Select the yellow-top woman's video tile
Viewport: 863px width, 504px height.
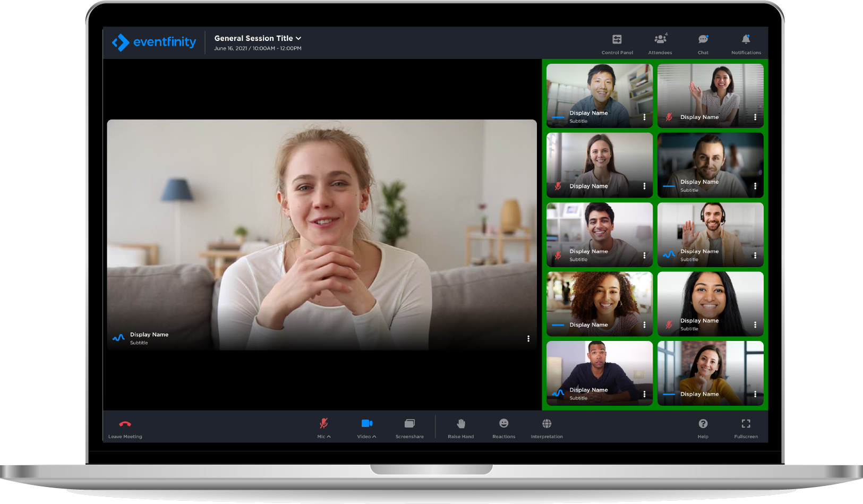[711, 373]
